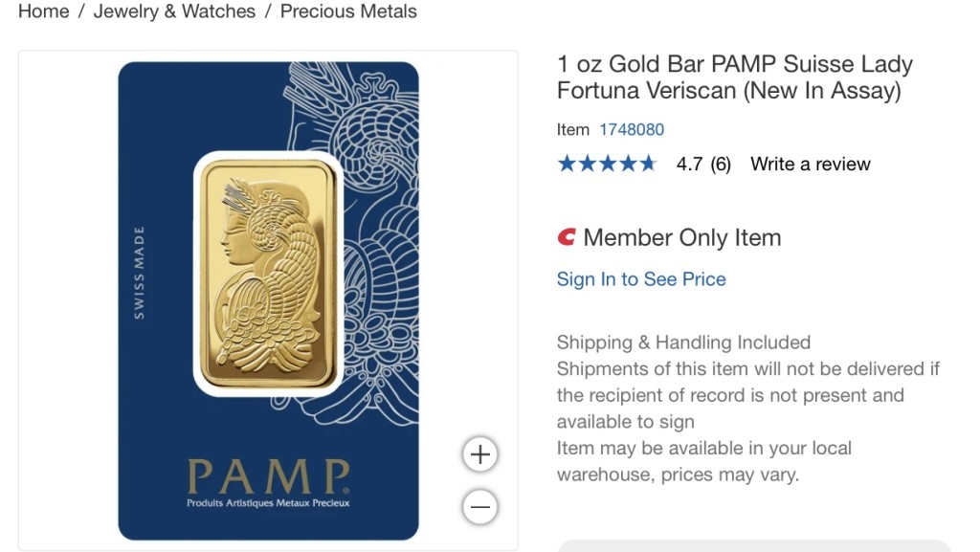Click the Member Only Item label
The width and height of the screenshot is (980, 552).
click(x=681, y=237)
